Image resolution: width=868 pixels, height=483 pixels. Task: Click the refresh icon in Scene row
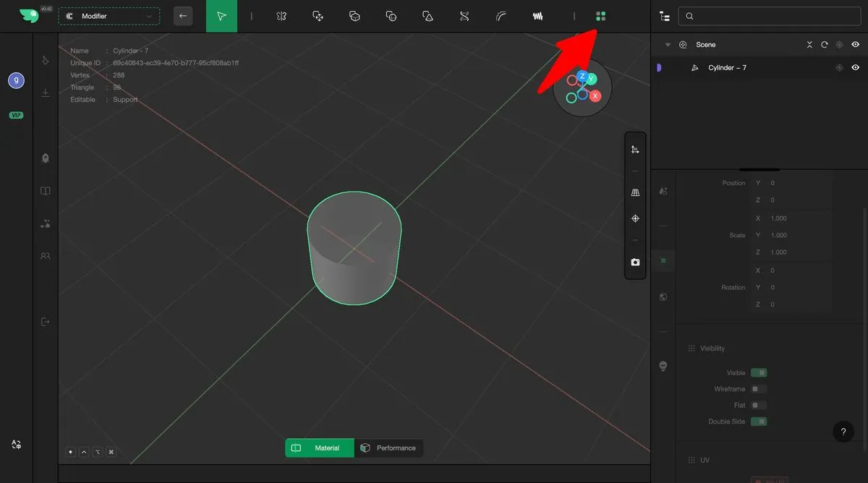tap(824, 45)
